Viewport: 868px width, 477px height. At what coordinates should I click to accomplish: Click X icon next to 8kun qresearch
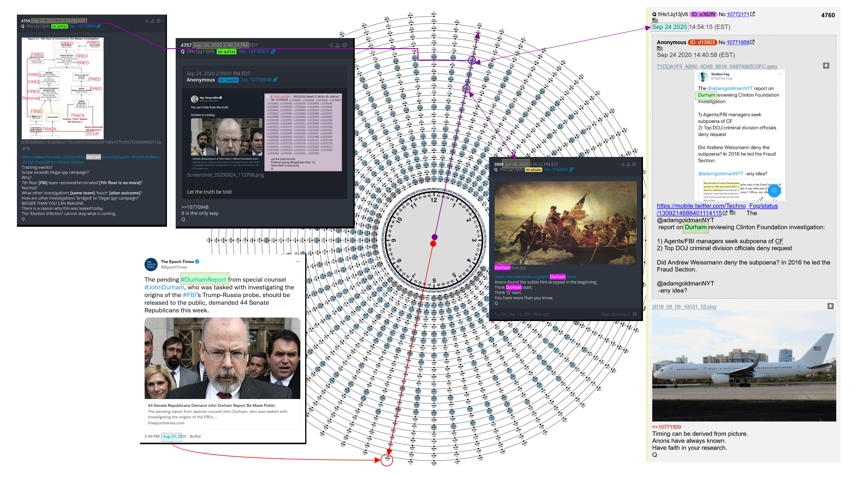[635, 314]
